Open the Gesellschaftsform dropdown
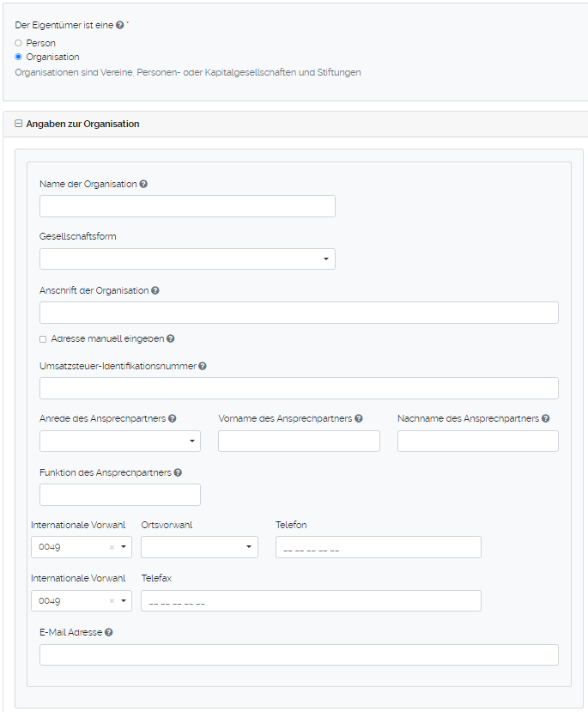The image size is (588, 712). tap(326, 259)
